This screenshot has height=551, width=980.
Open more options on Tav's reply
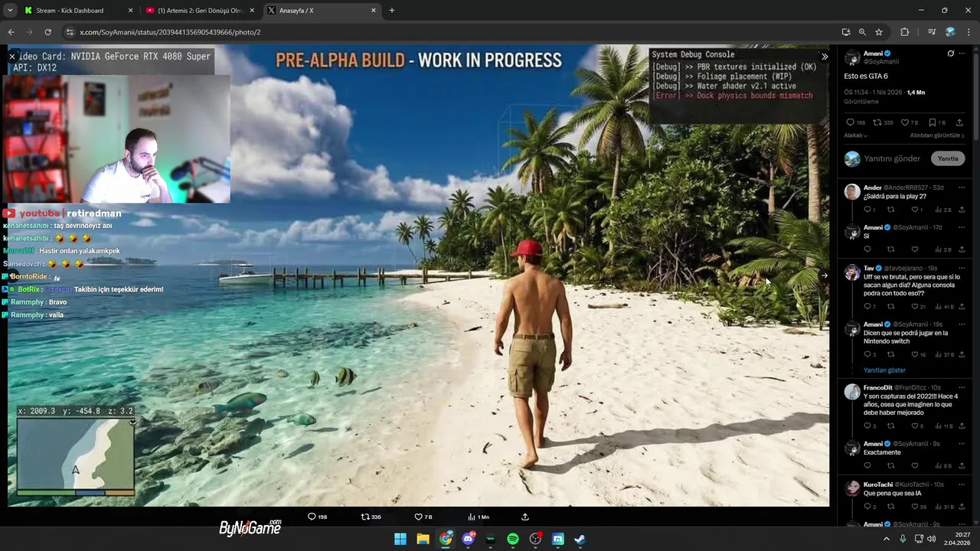point(962,269)
